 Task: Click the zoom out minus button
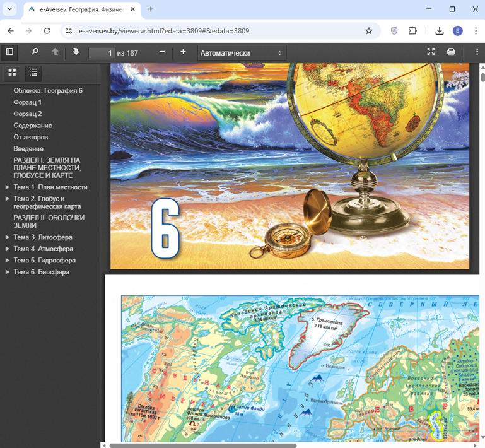pyautogui.click(x=162, y=52)
